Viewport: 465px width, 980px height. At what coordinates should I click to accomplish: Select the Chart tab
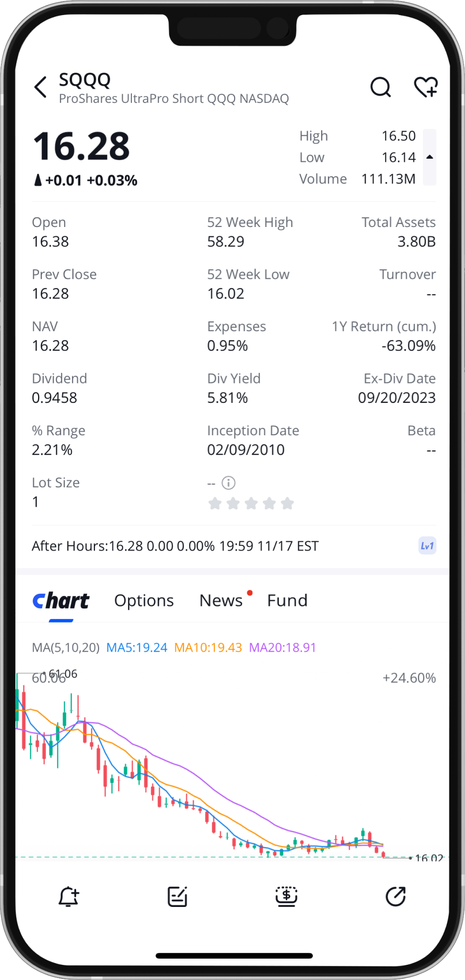pos(61,601)
